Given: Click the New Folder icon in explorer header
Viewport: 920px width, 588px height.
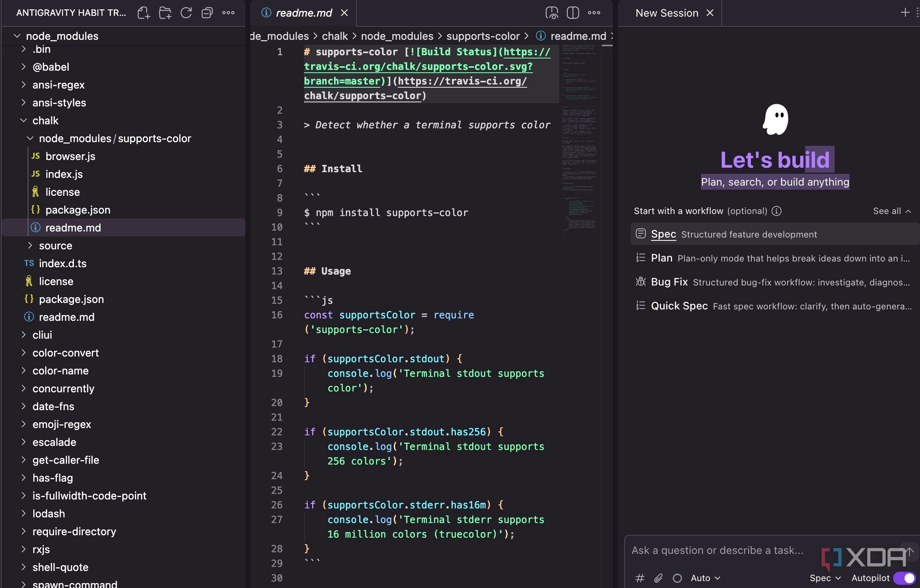Looking at the screenshot, I should 165,13.
